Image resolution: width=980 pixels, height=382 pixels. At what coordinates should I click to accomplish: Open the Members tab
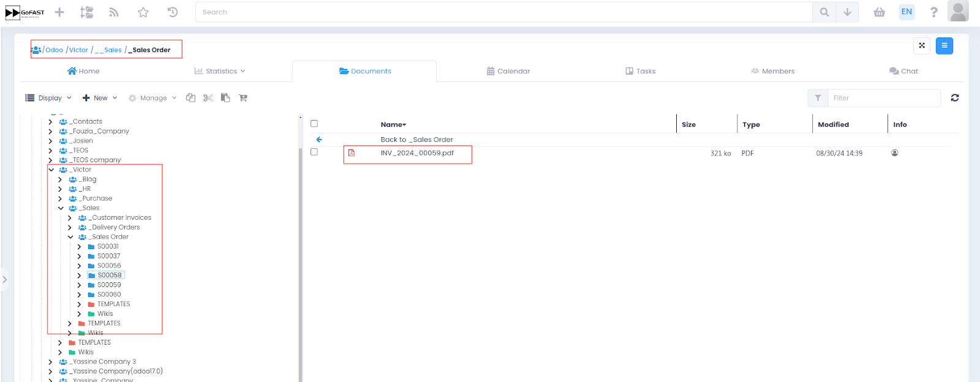tap(773, 71)
